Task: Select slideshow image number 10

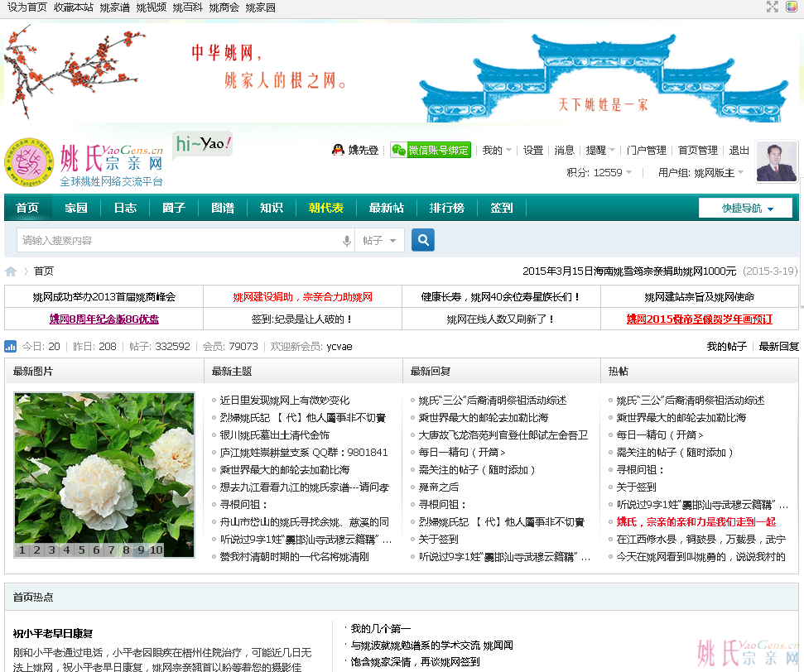Action: click(156, 550)
